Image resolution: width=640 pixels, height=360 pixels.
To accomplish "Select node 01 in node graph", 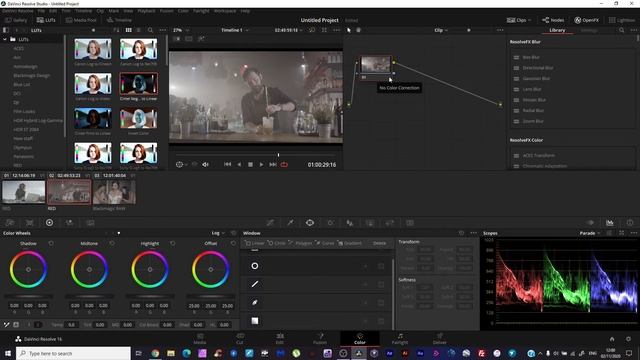I will point(376,65).
